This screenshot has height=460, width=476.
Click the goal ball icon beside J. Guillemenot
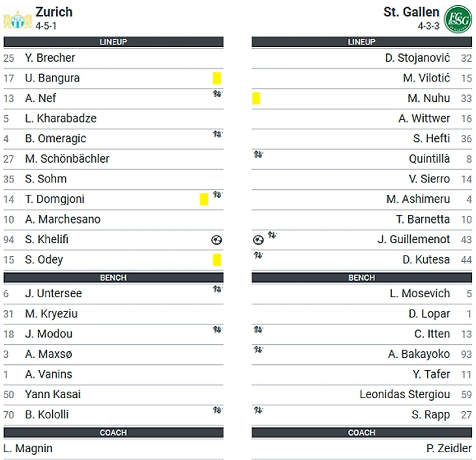[258, 240]
